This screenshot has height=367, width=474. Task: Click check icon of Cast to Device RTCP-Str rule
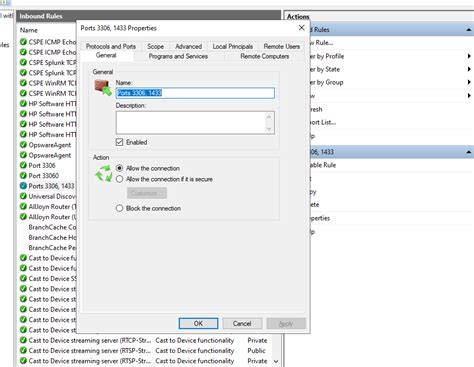23,340
